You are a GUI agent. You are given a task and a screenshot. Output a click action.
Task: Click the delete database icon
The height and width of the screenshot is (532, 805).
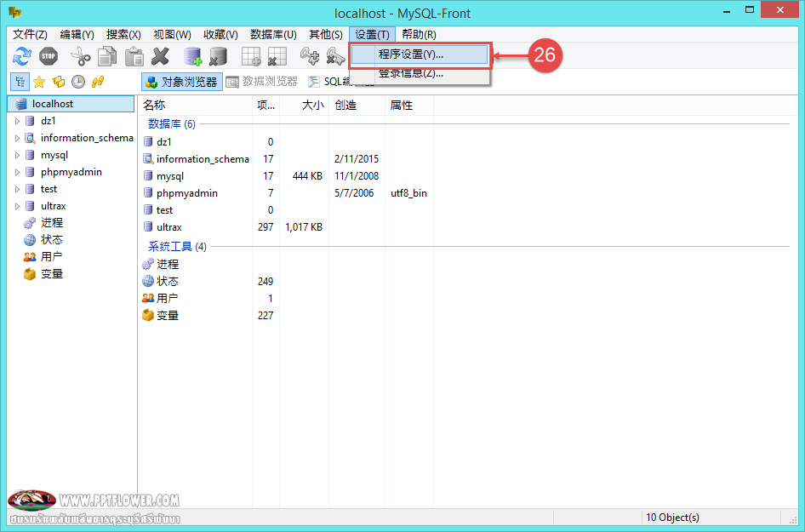[x=219, y=56]
